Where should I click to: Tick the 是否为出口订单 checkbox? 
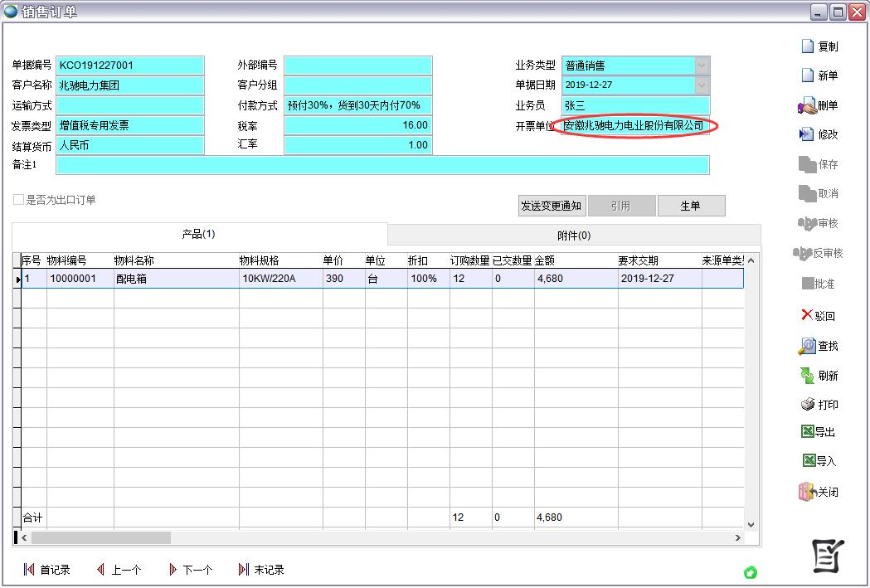tap(18, 200)
